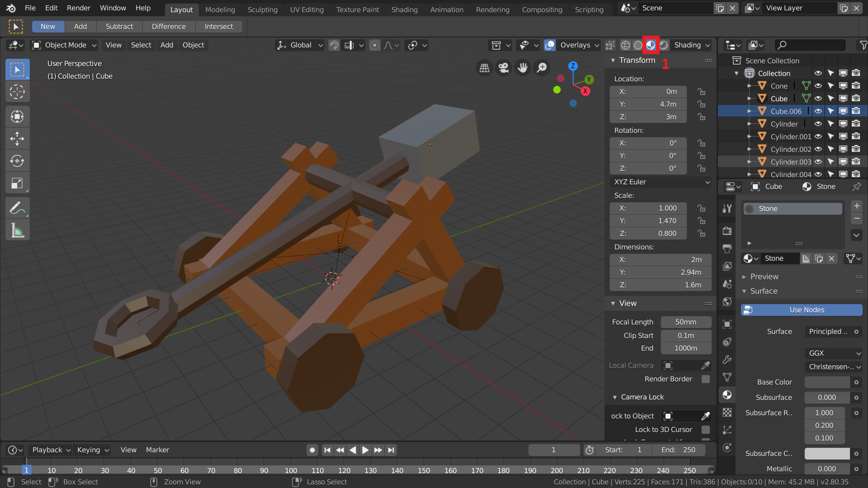Switch to the Modeling workspace tab
The width and height of the screenshot is (868, 488).
click(220, 9)
